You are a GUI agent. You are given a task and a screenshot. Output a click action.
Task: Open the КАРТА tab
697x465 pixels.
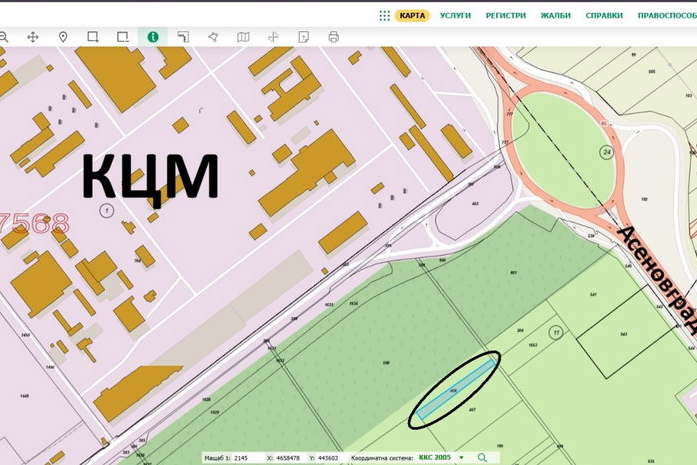click(412, 16)
